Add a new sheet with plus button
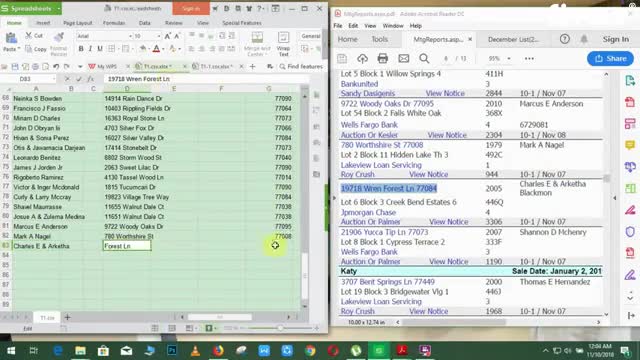The width and height of the screenshot is (640, 360). 67,317
